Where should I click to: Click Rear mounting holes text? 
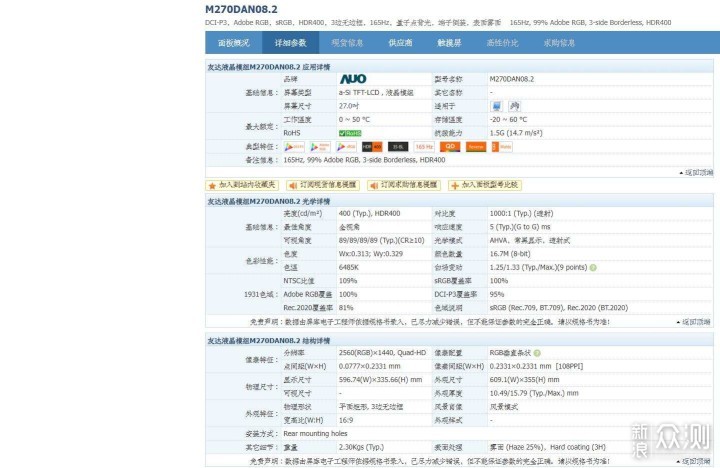click(315, 434)
